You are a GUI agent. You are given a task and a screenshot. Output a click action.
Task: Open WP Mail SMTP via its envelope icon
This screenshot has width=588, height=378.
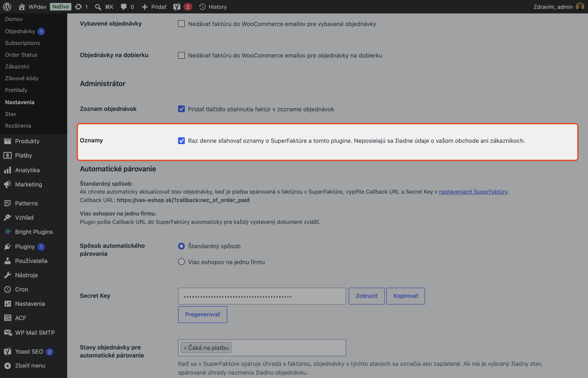[x=8, y=333]
